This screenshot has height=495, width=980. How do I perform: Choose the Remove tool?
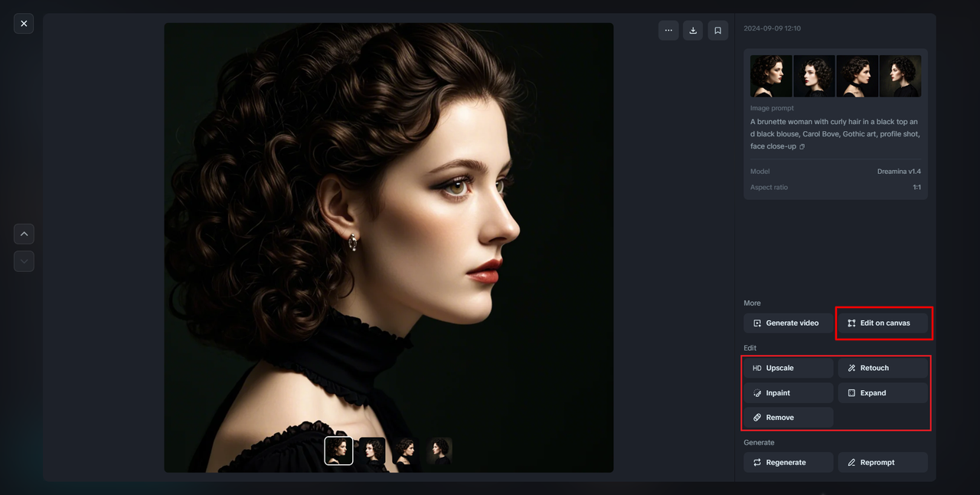tap(788, 418)
